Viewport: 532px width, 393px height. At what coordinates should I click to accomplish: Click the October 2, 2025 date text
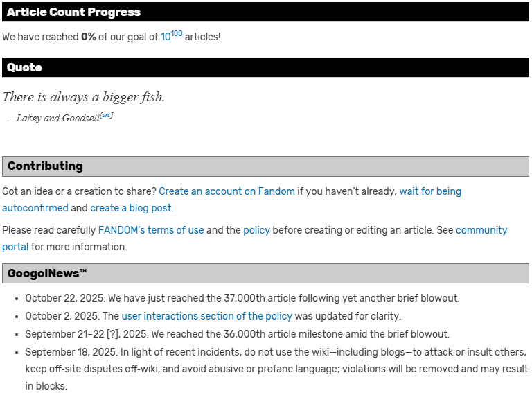click(x=62, y=316)
